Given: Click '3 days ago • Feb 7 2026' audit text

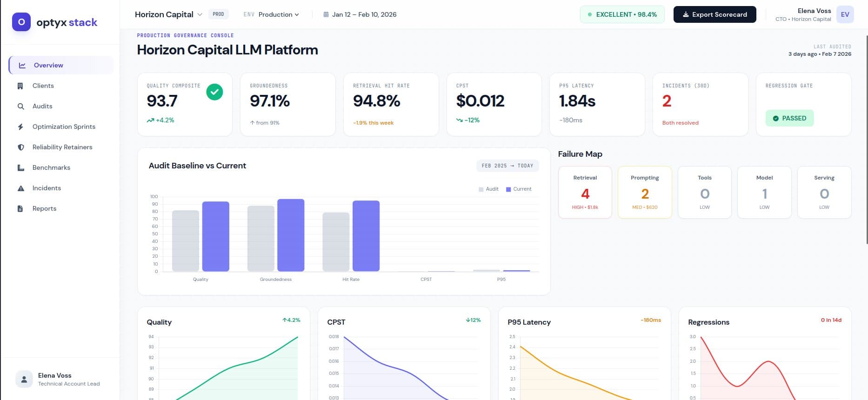Looking at the screenshot, I should point(820,54).
